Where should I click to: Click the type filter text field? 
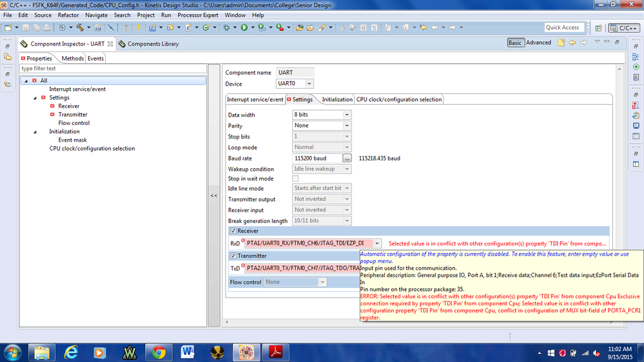(x=113, y=68)
